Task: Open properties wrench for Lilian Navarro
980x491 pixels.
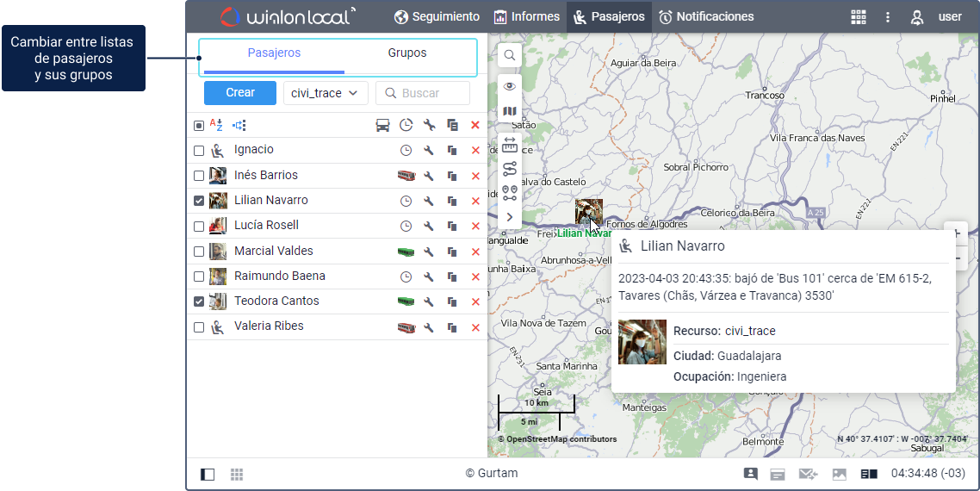Action: click(x=429, y=201)
